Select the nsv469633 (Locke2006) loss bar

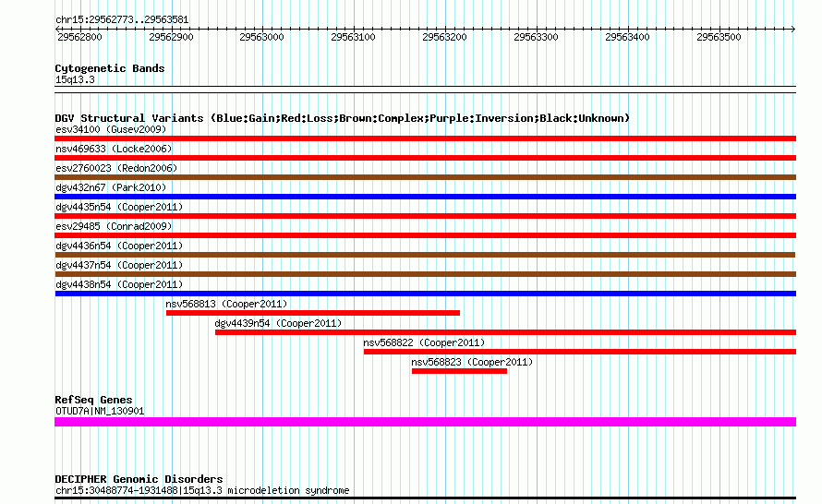tap(425, 158)
